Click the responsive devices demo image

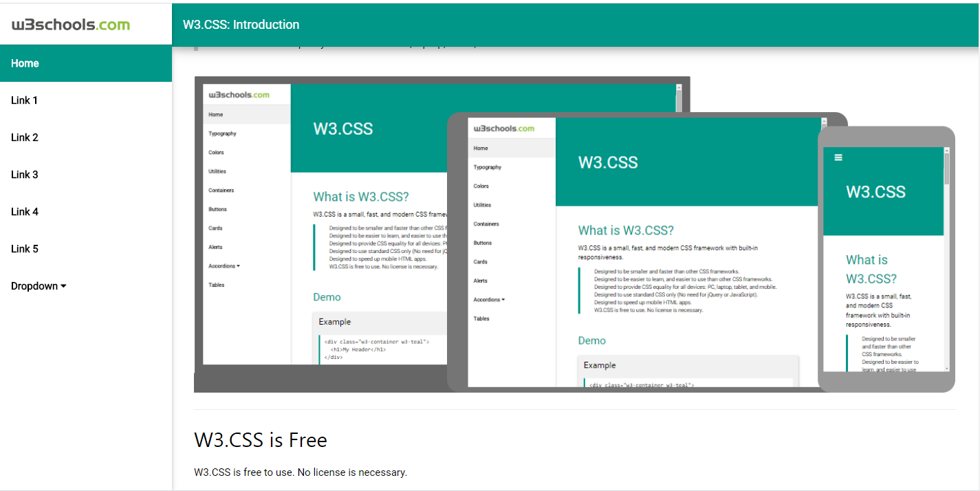575,234
